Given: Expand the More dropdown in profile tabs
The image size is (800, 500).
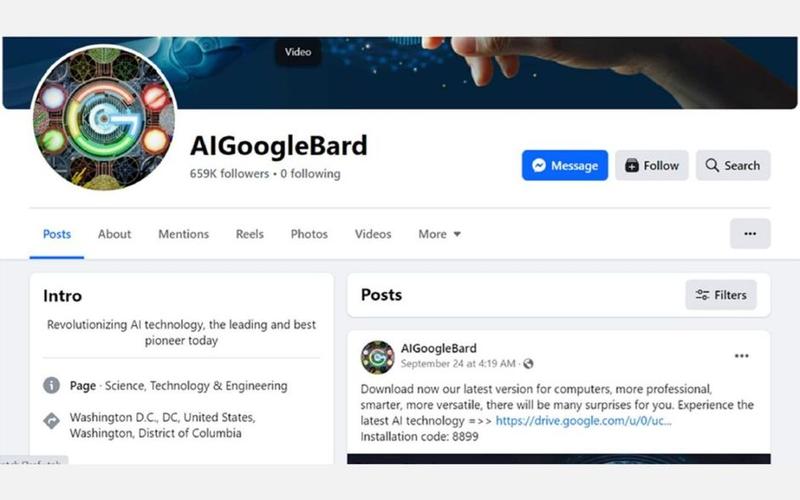Looking at the screenshot, I should (x=439, y=234).
